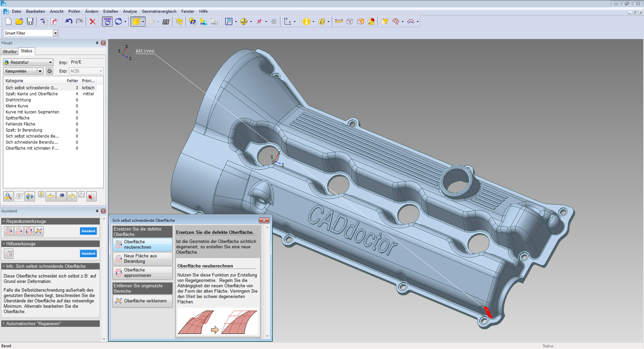
Task: Click the ruler measurement tool icon
Action: point(339,22)
